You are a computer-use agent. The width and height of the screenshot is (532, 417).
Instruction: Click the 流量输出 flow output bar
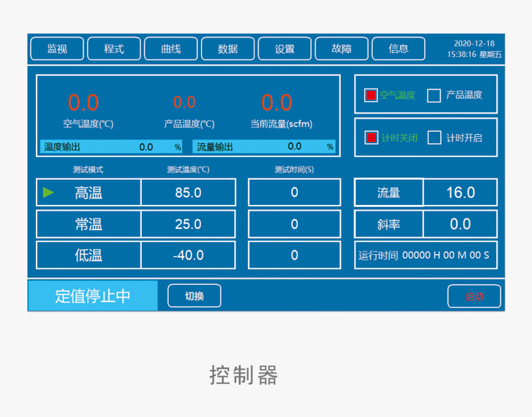(264, 147)
